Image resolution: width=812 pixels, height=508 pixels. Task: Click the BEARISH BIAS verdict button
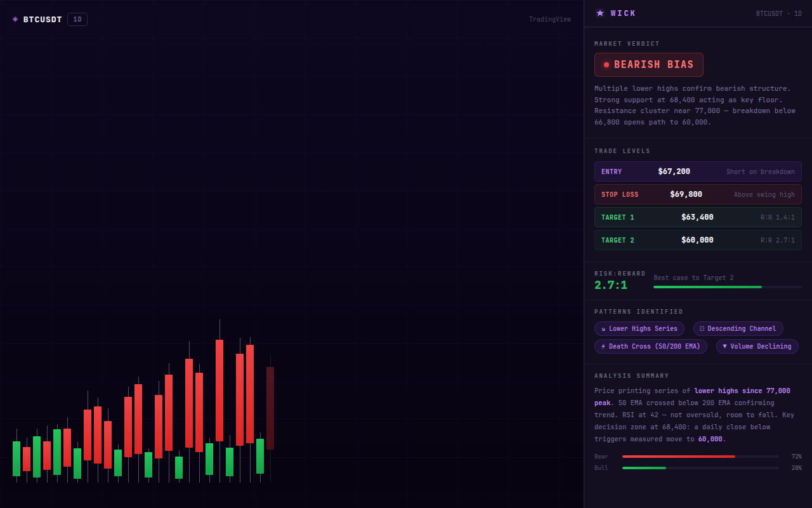click(648, 64)
